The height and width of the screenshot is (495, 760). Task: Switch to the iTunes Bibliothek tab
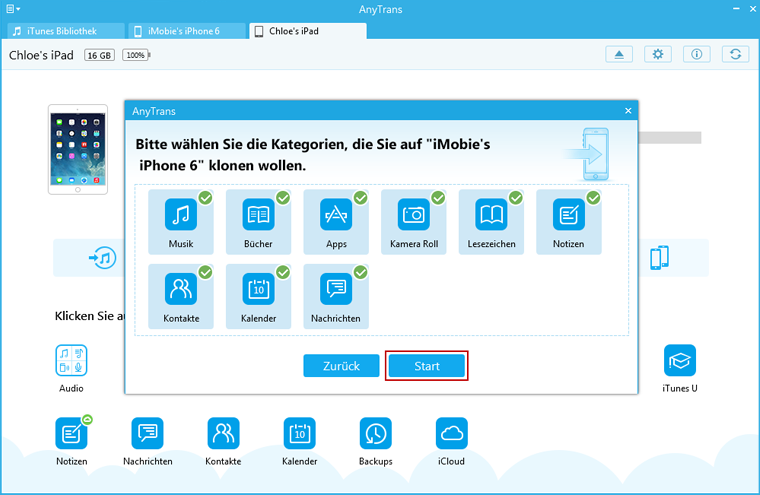[x=66, y=31]
